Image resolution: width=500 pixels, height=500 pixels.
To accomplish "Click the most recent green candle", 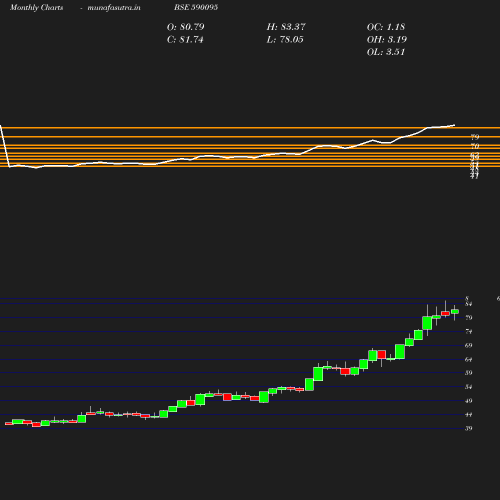I will click(455, 311).
